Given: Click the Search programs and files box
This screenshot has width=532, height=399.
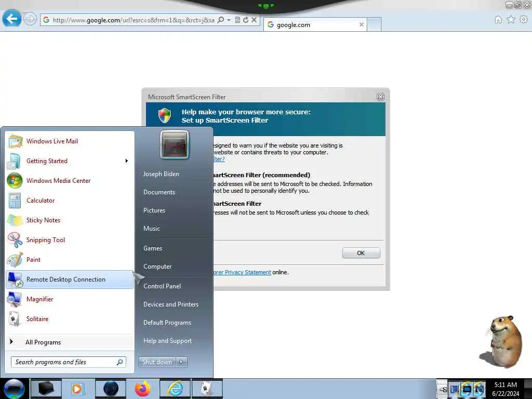Looking at the screenshot, I should click(x=69, y=362).
